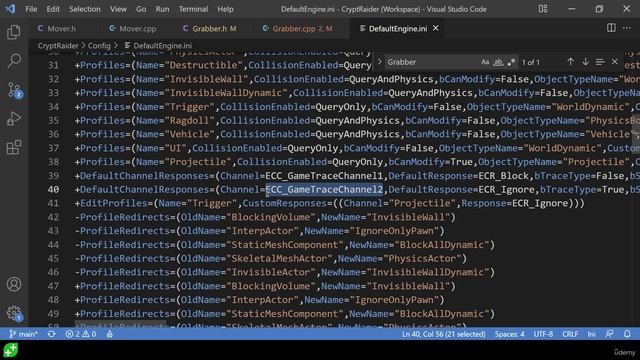This screenshot has height=360, width=640.
Task: Split the editor right
Action: [x=611, y=28]
